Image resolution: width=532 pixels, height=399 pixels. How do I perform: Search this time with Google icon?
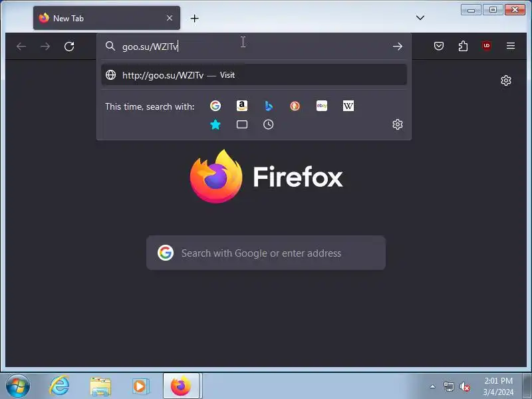215,106
